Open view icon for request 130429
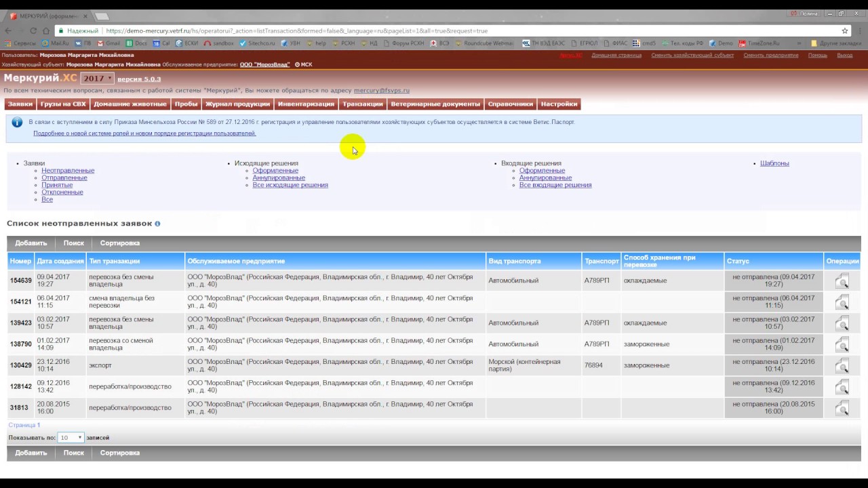Viewport: 868px width, 488px height. coord(842,365)
